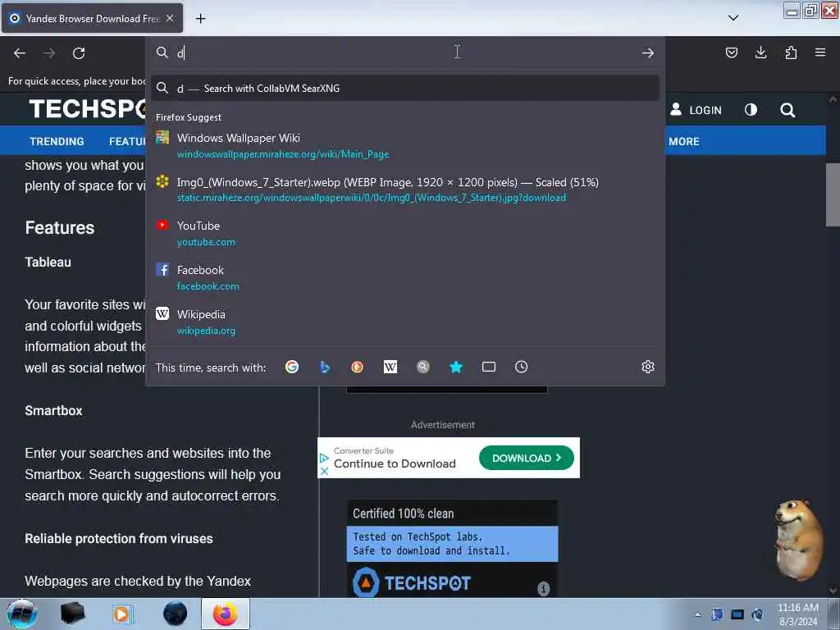Close the Yandex Browser Download tab
Image resolution: width=840 pixels, height=630 pixels.
click(x=170, y=18)
